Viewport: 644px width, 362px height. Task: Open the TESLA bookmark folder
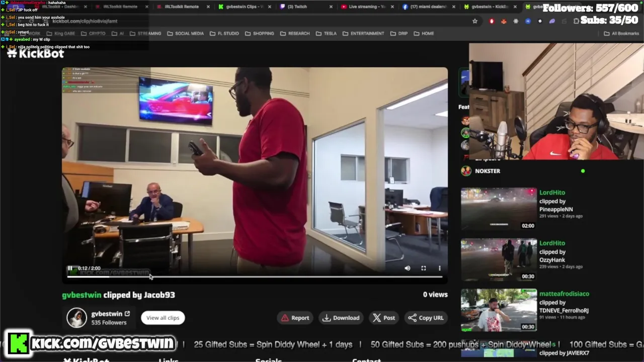click(326, 33)
